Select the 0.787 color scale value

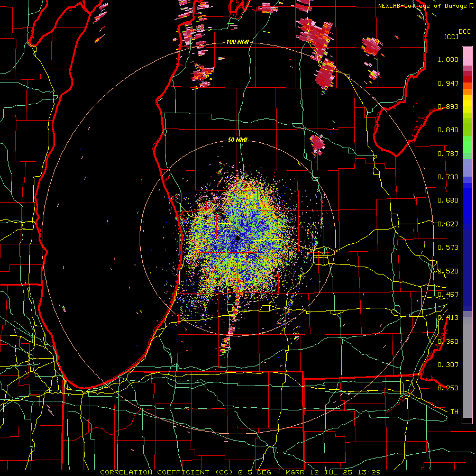(x=448, y=153)
